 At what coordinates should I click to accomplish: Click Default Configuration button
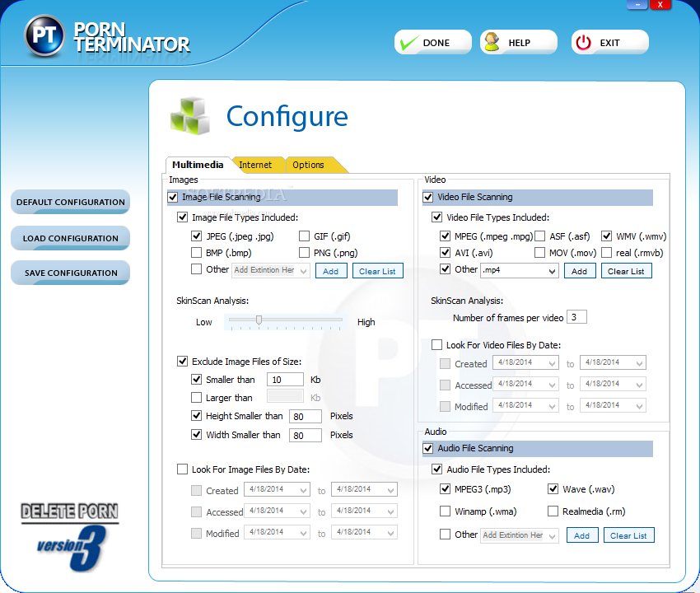click(x=71, y=202)
